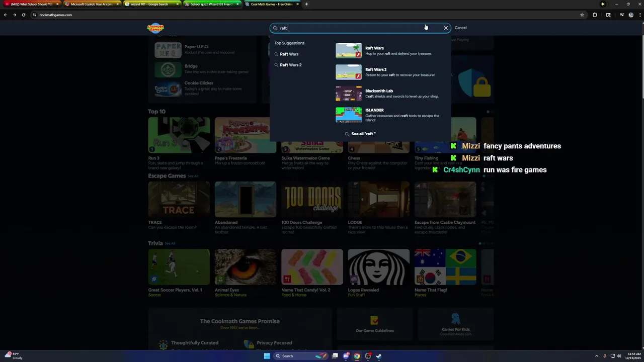This screenshot has height=362, width=644.
Task: Click 'See All' next to Escape Games
Action: [193, 176]
